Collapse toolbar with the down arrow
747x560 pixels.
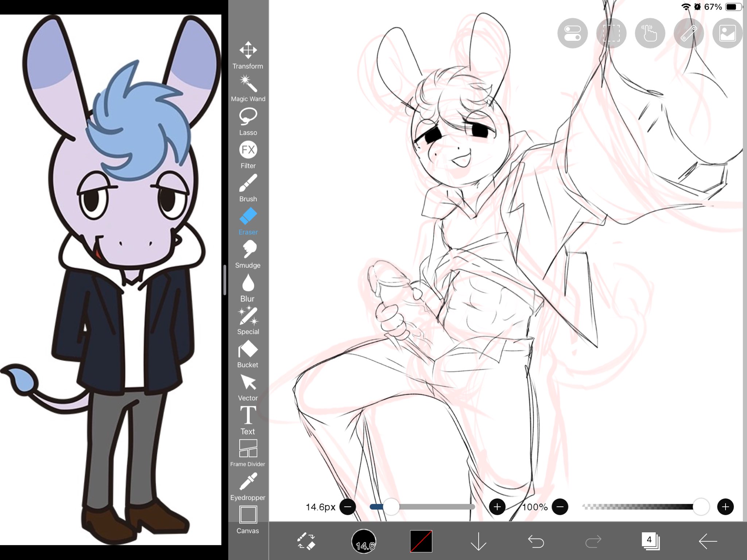pos(478,541)
